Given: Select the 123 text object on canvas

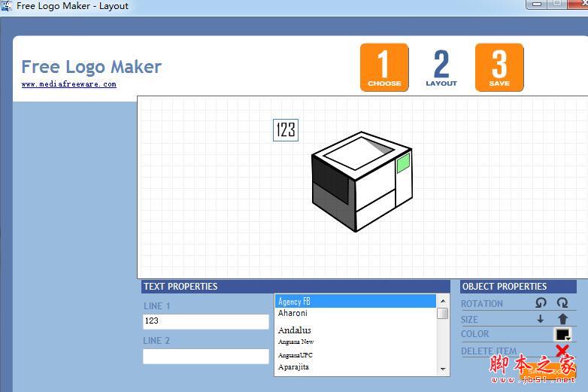Looking at the screenshot, I should [x=286, y=130].
